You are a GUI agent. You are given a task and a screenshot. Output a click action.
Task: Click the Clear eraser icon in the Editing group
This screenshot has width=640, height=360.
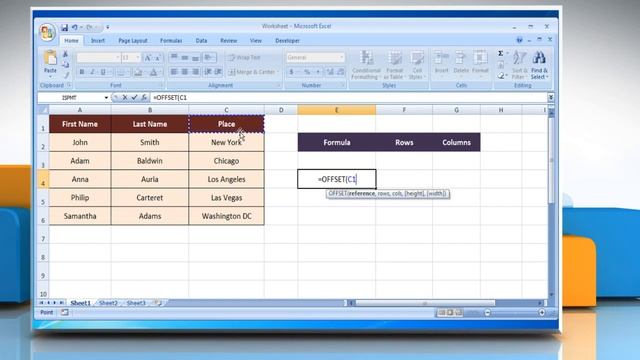coord(501,76)
